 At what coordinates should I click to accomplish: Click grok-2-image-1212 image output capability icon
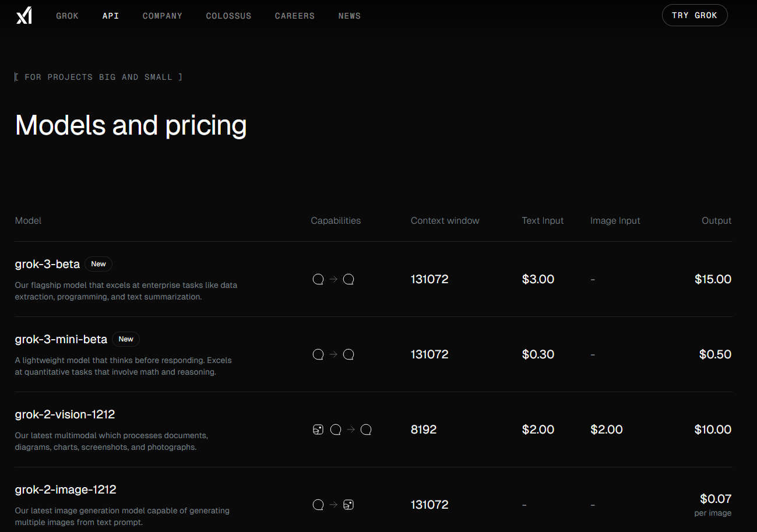[x=348, y=505]
